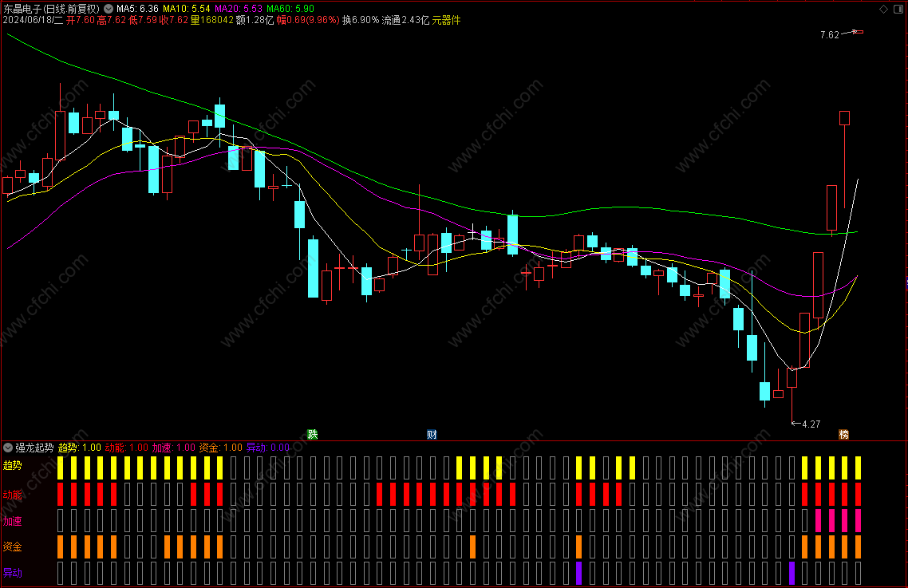
Task: Click the purple 异动 row label beside the bars
Action: click(x=12, y=572)
